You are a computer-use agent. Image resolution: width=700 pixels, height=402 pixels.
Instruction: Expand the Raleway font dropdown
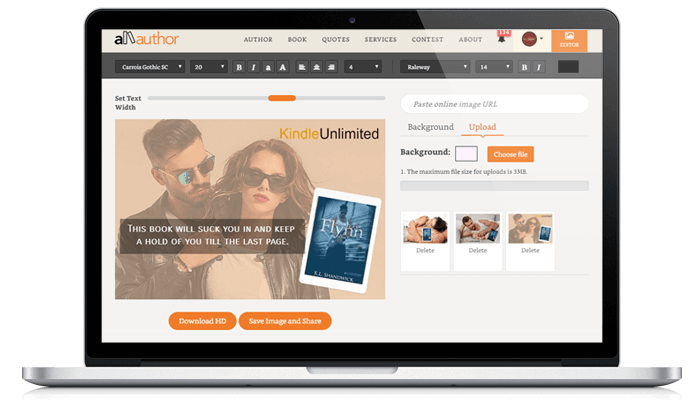(x=434, y=67)
